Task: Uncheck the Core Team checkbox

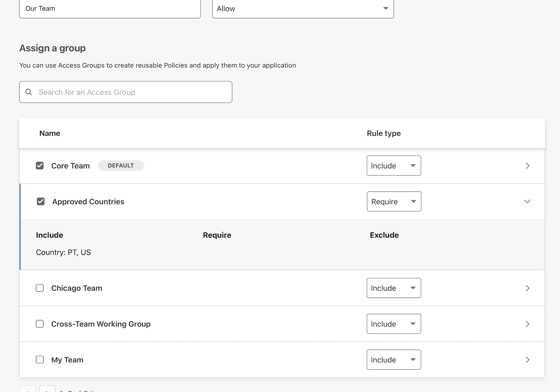Action: click(40, 166)
